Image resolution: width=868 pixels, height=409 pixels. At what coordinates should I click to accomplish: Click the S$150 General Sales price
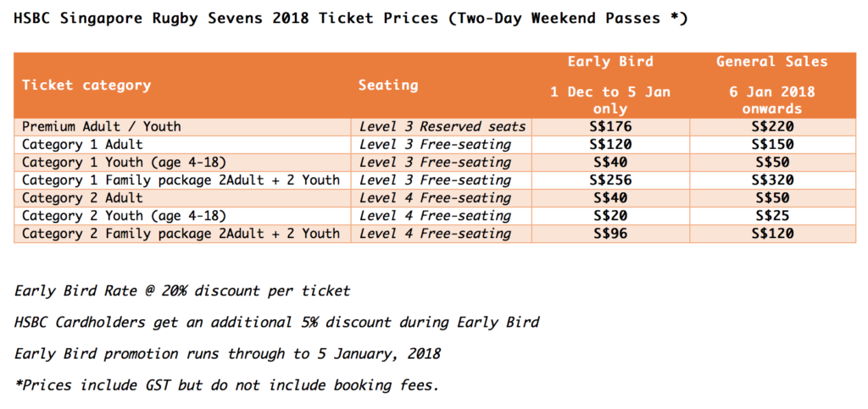[771, 144]
